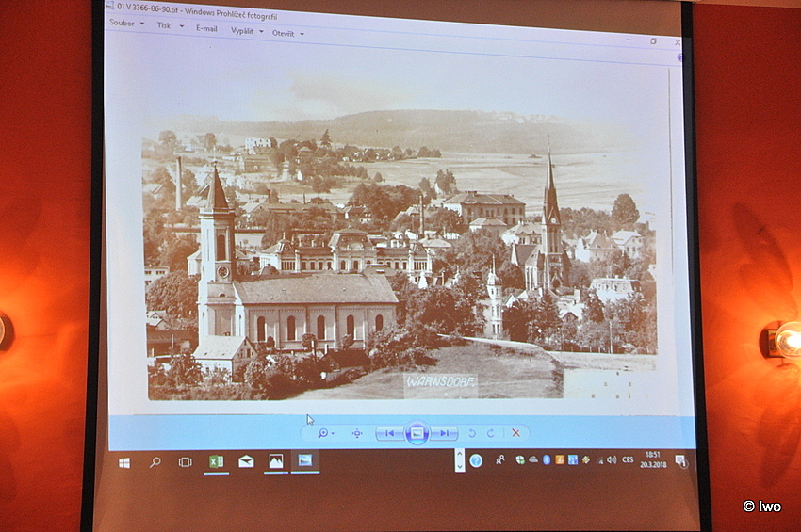The width and height of the screenshot is (801, 532).
Task: Minimize the Photo Viewer window
Action: [x=629, y=40]
